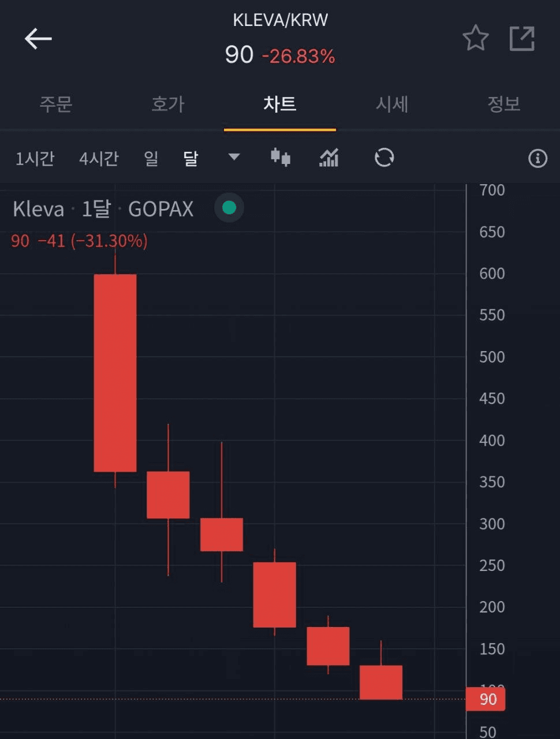Open the 정보 tab
This screenshot has height=739, width=560.
coord(503,104)
